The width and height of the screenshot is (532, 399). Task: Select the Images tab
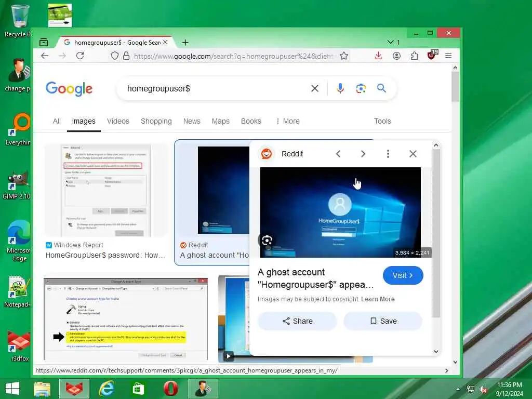pyautogui.click(x=84, y=121)
